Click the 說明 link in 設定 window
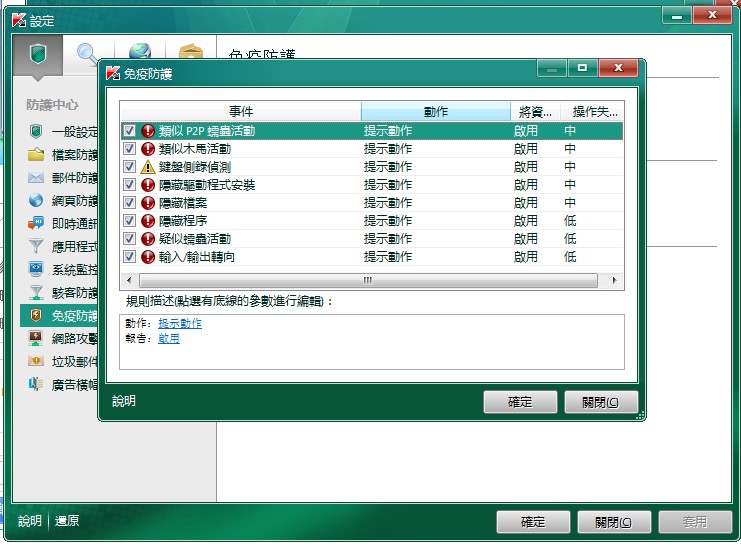This screenshot has width=741, height=547. click(30, 521)
